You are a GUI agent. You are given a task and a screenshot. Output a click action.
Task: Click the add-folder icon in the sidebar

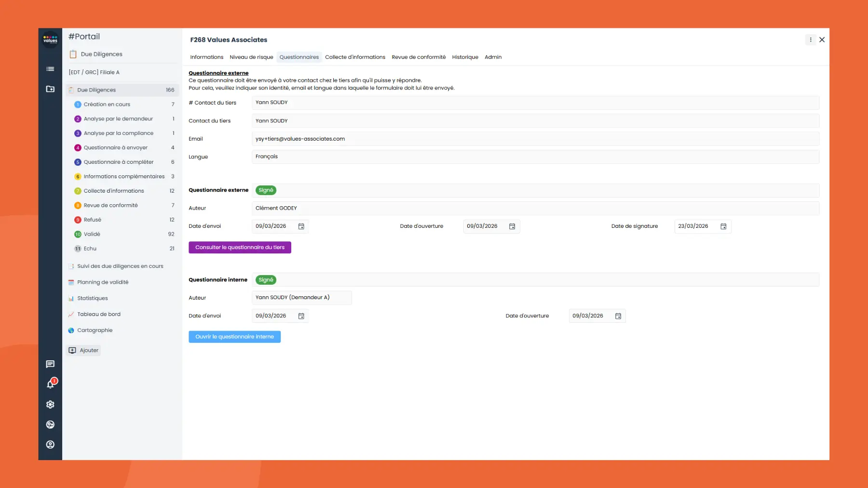pyautogui.click(x=50, y=89)
